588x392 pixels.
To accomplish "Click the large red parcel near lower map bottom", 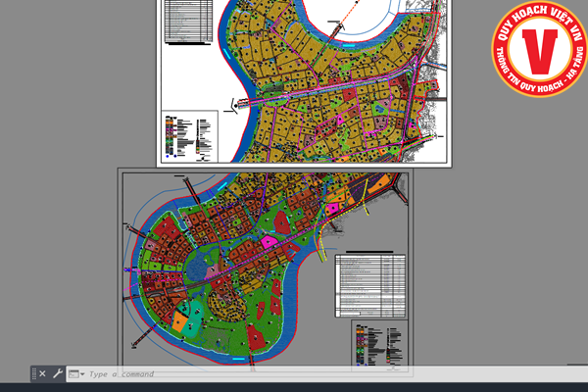I will click(257, 336).
